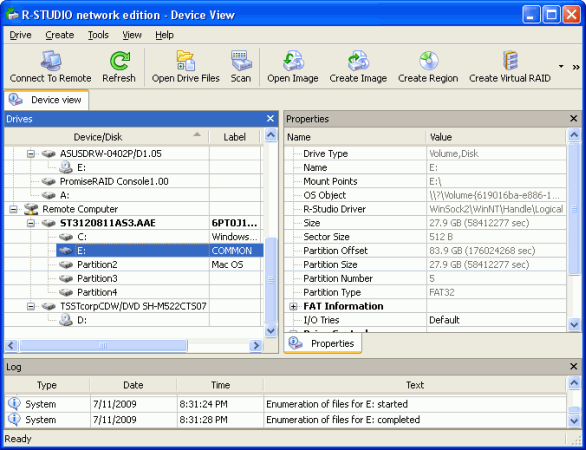Select the Properties tab at panel bottom
The height and width of the screenshot is (450, 586).
[x=323, y=343]
